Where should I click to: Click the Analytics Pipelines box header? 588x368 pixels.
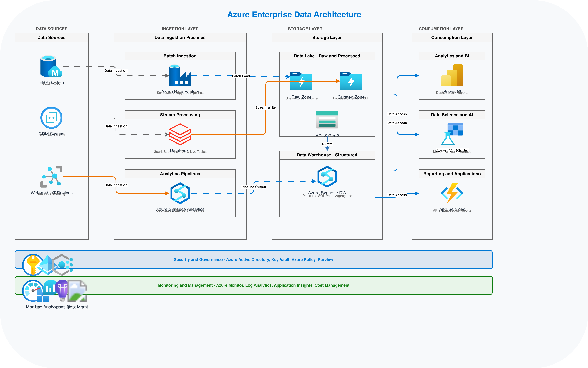180,174
